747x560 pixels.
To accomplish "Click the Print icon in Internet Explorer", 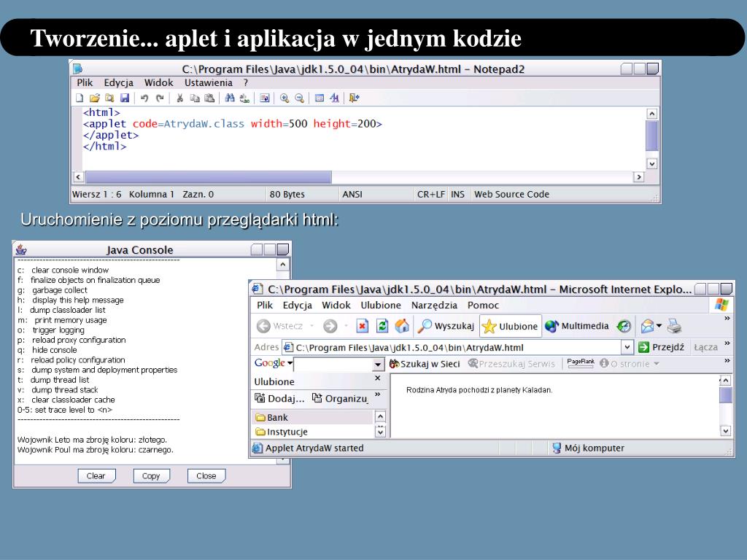I will coord(674,326).
